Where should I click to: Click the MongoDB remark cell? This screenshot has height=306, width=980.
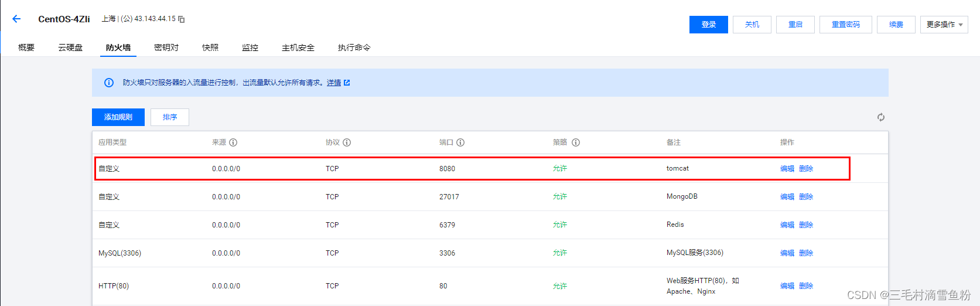click(682, 197)
